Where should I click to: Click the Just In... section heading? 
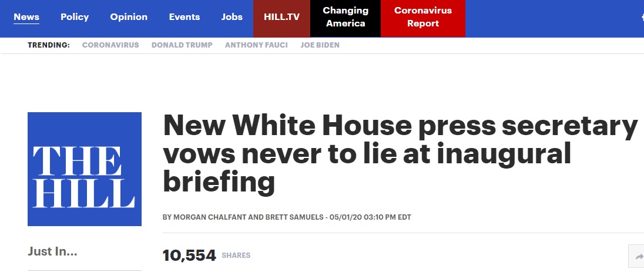pyautogui.click(x=52, y=252)
